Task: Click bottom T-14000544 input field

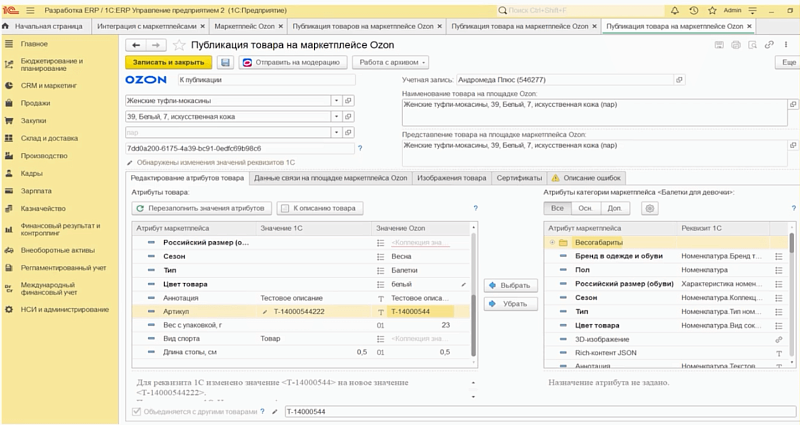Action: (x=540, y=412)
